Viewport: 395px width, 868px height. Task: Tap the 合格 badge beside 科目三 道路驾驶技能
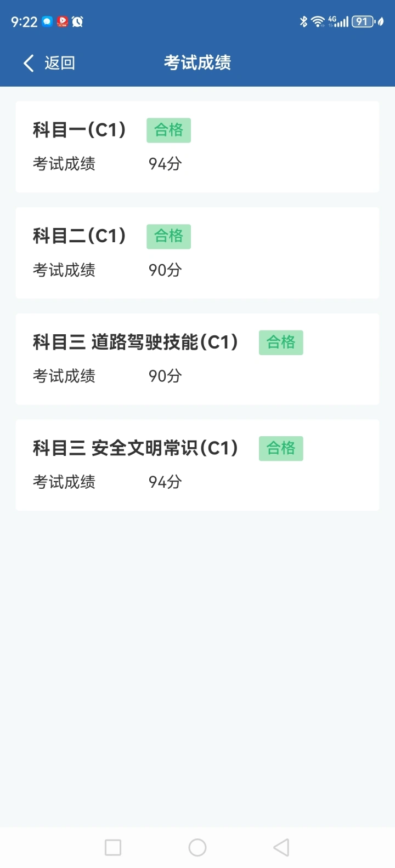(281, 342)
